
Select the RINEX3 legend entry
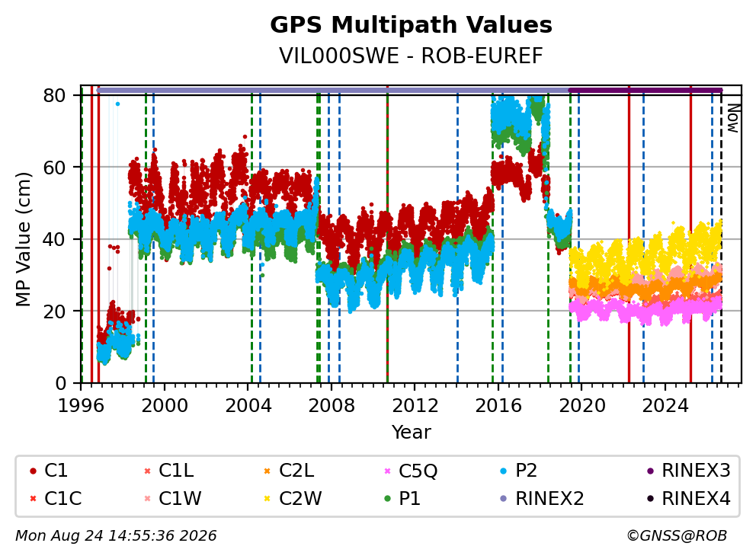[x=688, y=471]
